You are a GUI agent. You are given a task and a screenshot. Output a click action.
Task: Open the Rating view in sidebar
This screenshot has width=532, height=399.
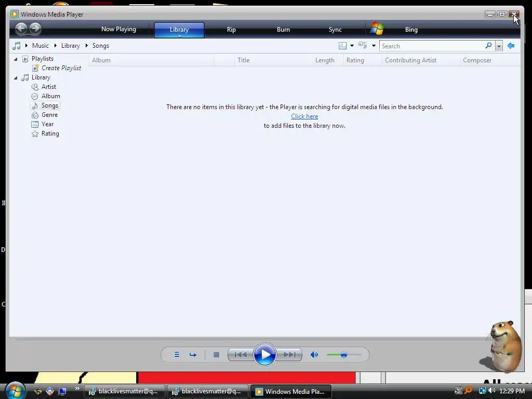(x=50, y=134)
